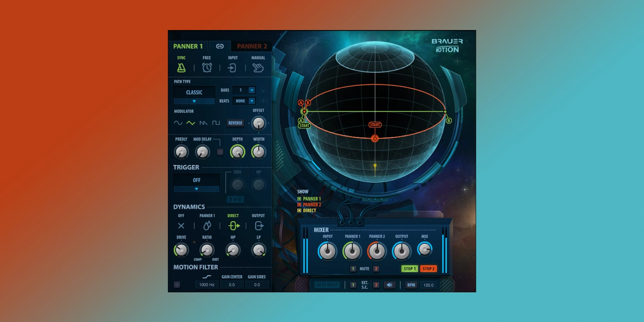Select the sine wave modulator shape
This screenshot has height=322, width=644.
click(178, 123)
